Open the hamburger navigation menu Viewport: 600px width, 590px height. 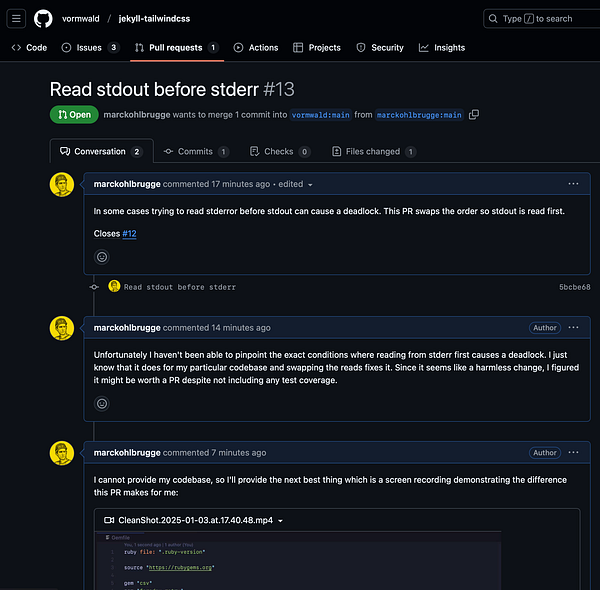tap(17, 19)
